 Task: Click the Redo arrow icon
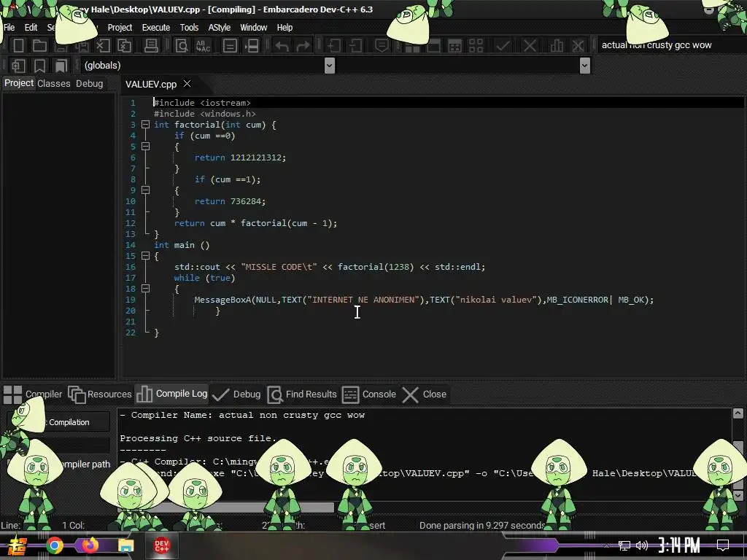pyautogui.click(x=303, y=46)
